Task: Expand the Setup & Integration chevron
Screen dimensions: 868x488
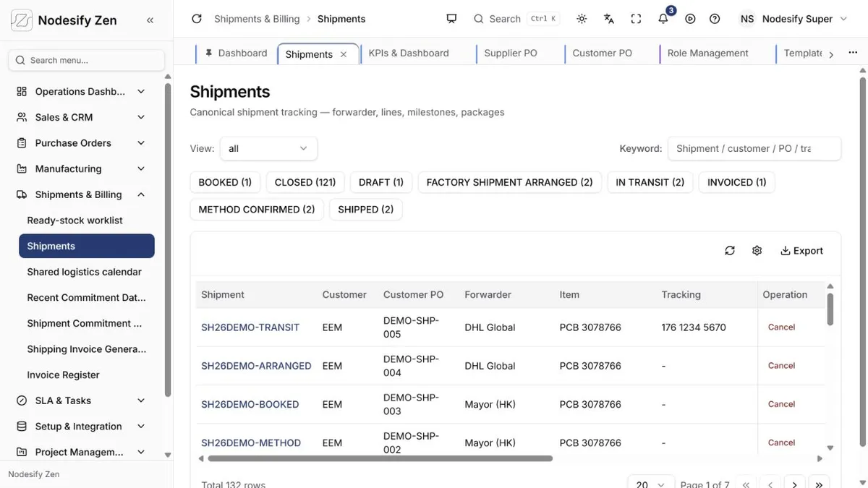Action: click(x=141, y=427)
